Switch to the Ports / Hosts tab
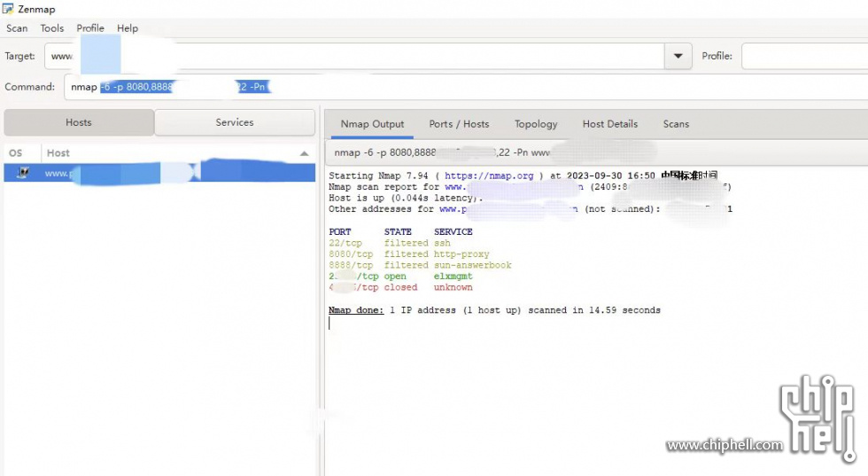 (459, 124)
